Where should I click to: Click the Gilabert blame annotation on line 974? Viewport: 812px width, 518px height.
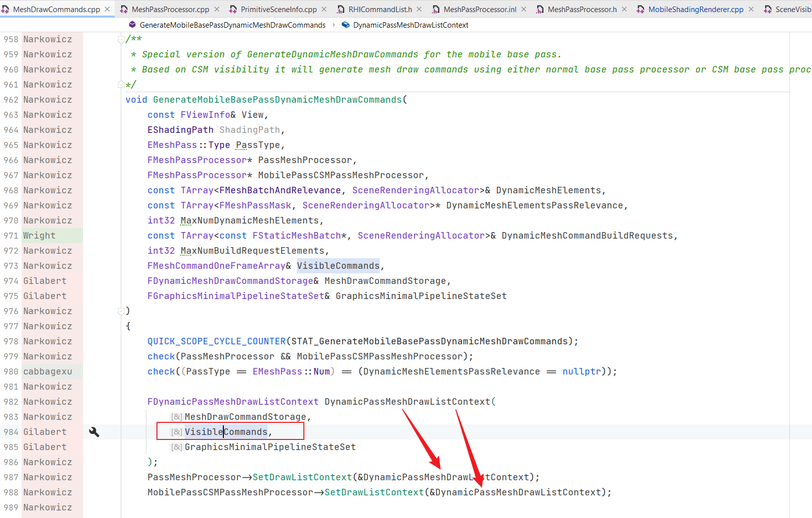(x=45, y=281)
